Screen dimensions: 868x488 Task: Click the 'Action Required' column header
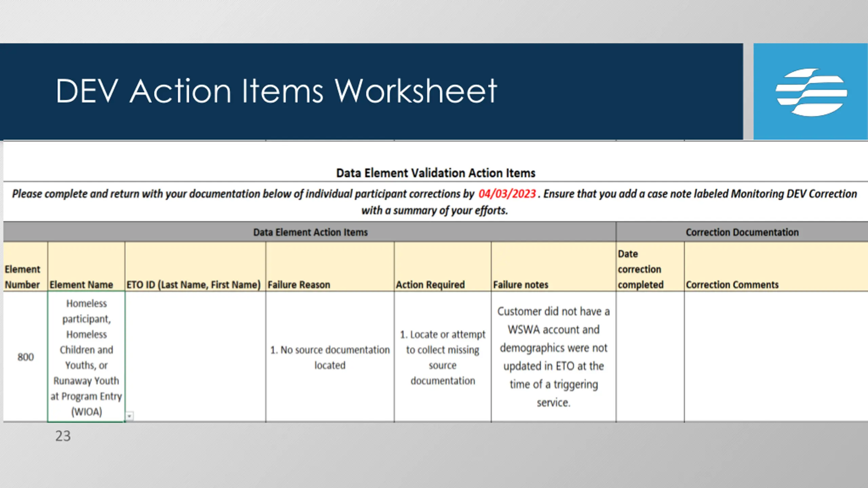442,267
